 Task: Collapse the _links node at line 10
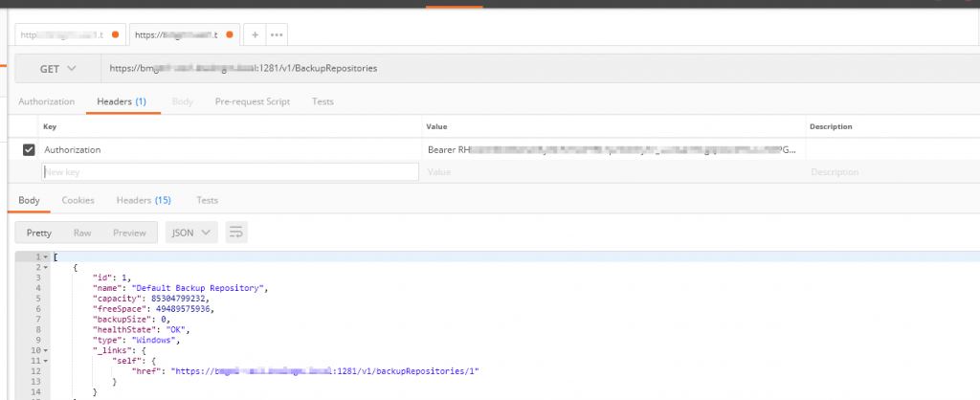(46, 350)
